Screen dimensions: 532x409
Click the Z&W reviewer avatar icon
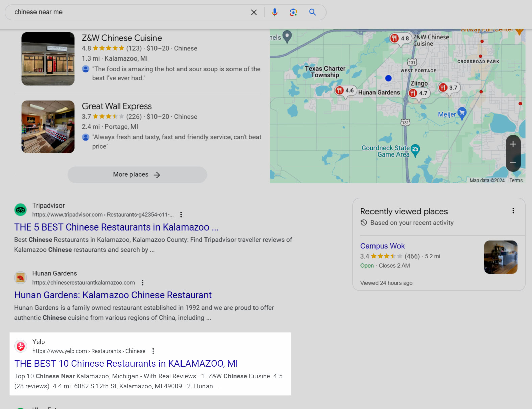[86, 69]
